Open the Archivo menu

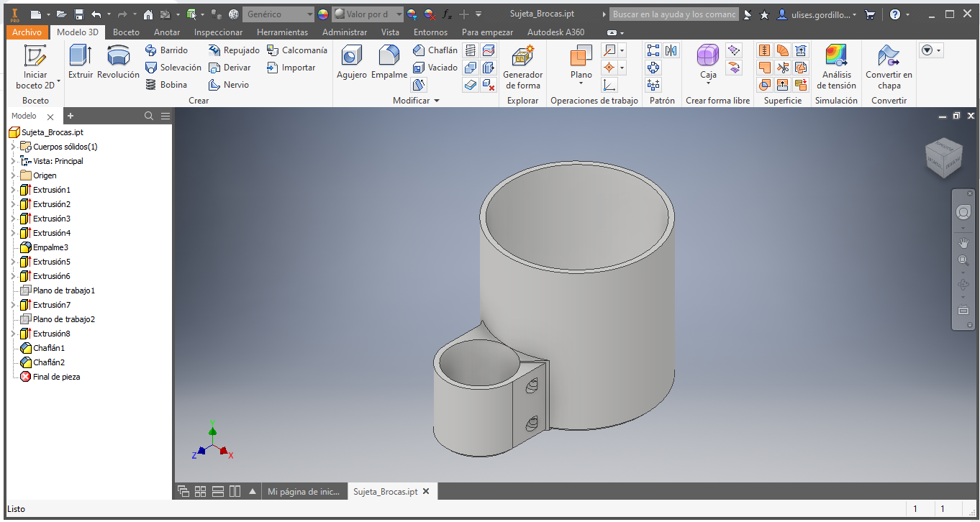coord(27,32)
